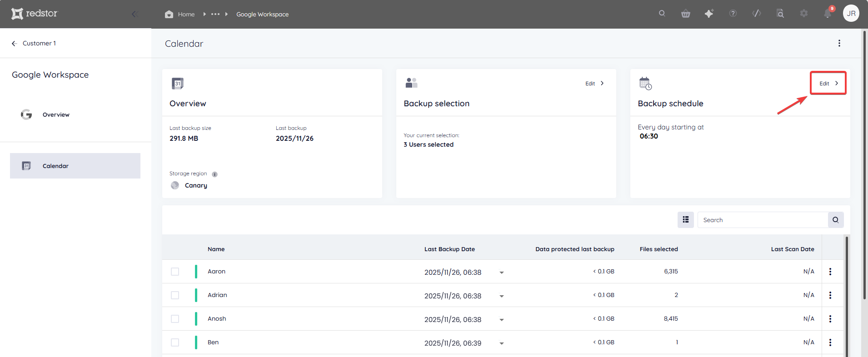The height and width of the screenshot is (357, 868).
Task: Tick the checkbox for Adrian
Action: coord(175,295)
